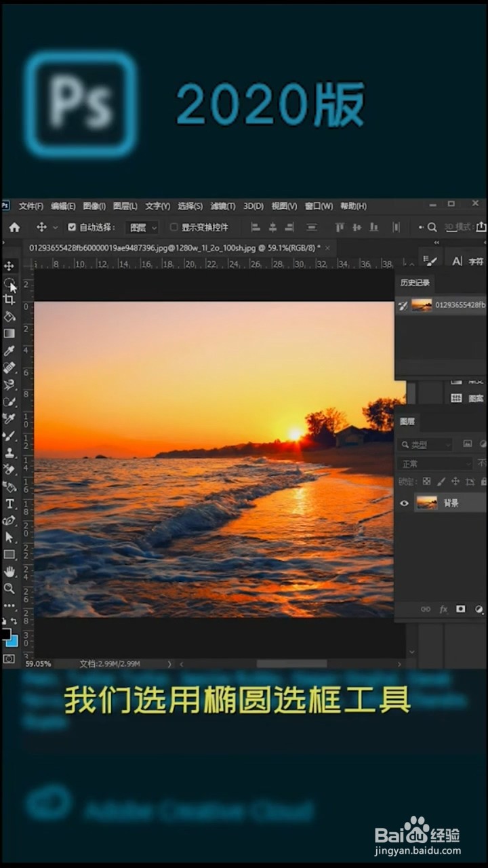Select the Horizontal Type tool
The image size is (488, 868).
coord(9,503)
